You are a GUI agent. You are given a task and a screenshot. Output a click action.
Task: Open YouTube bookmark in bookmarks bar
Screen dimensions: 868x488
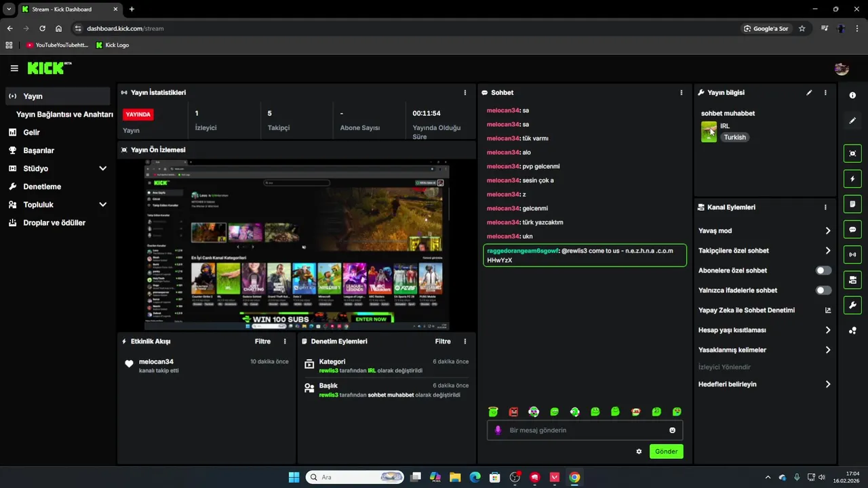(x=57, y=45)
